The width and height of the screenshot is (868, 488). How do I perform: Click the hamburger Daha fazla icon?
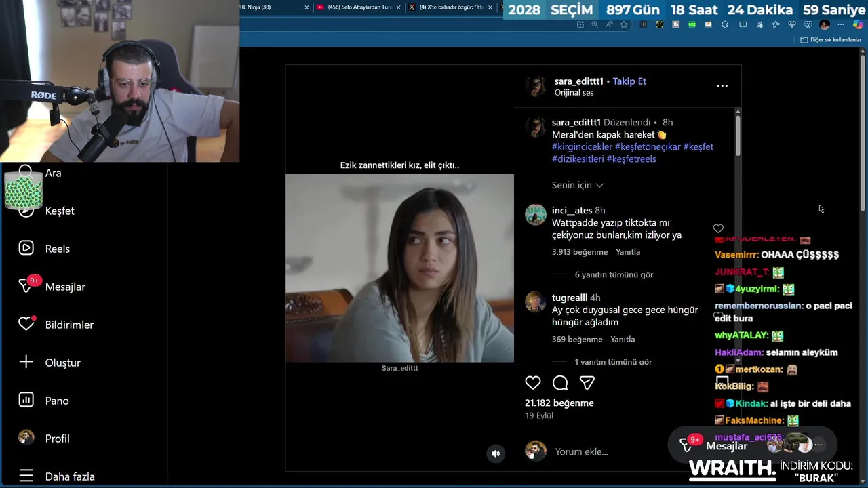(26, 476)
